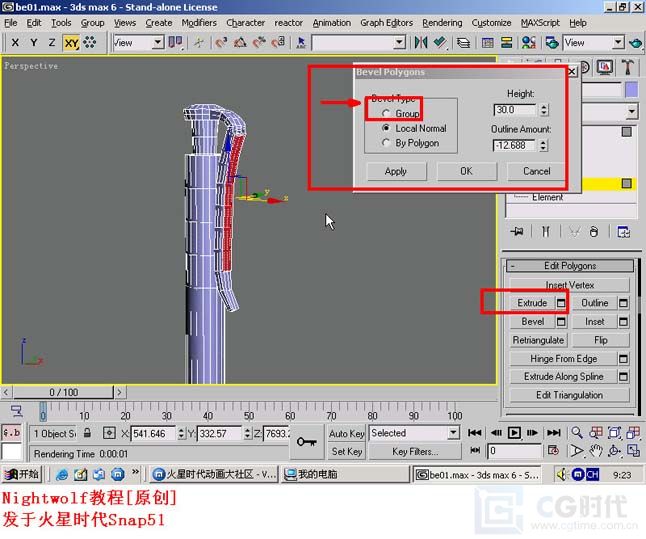Open the Curve Editor icon
This screenshot has height=539, width=646.
pos(487,42)
